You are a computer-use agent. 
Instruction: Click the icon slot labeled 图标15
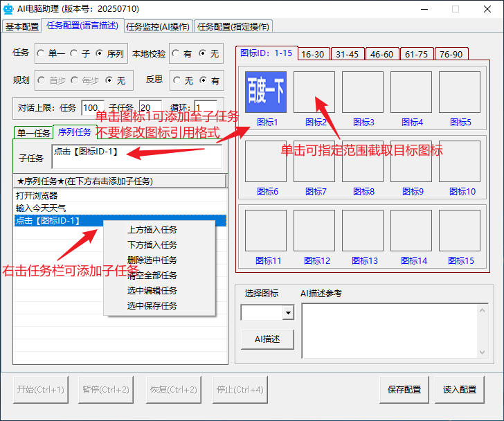pos(460,231)
